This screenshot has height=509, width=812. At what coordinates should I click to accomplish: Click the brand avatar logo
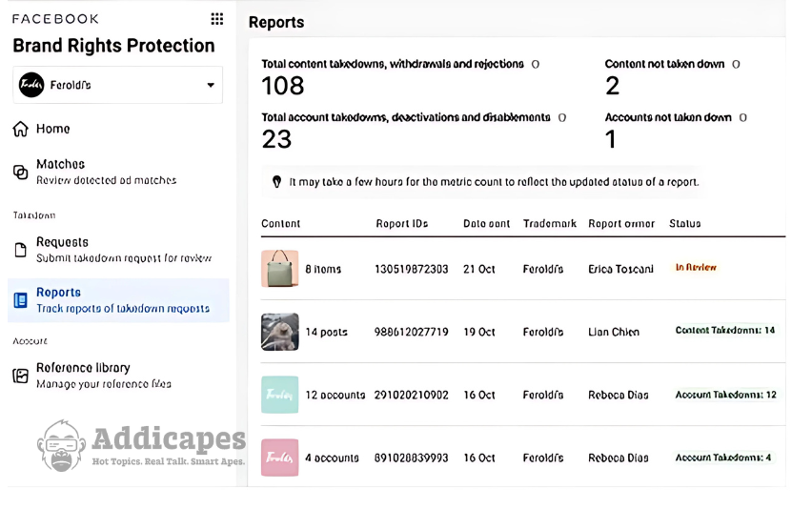point(31,85)
